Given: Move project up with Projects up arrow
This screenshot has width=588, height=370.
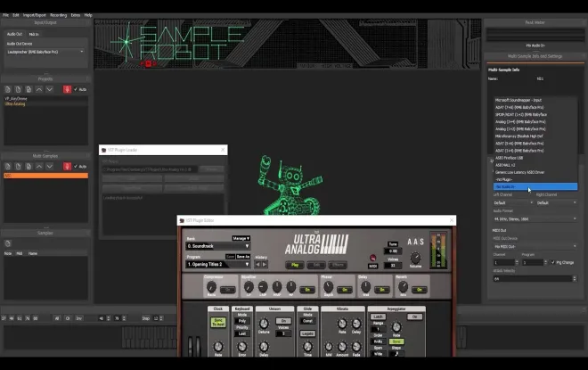Looking at the screenshot, I should pos(39,89).
